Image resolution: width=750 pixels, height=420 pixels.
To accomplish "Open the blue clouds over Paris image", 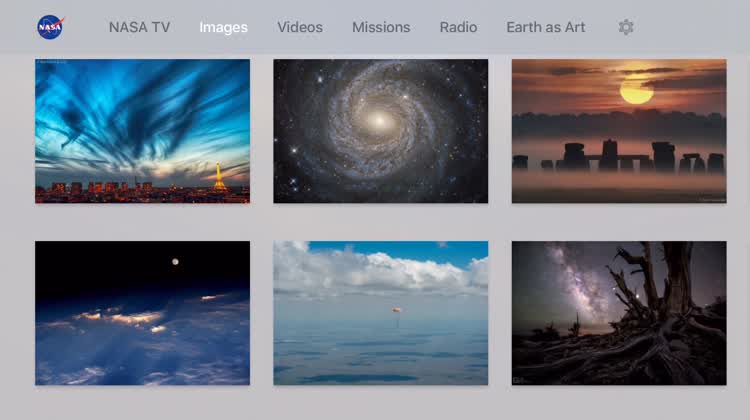I will click(142, 131).
